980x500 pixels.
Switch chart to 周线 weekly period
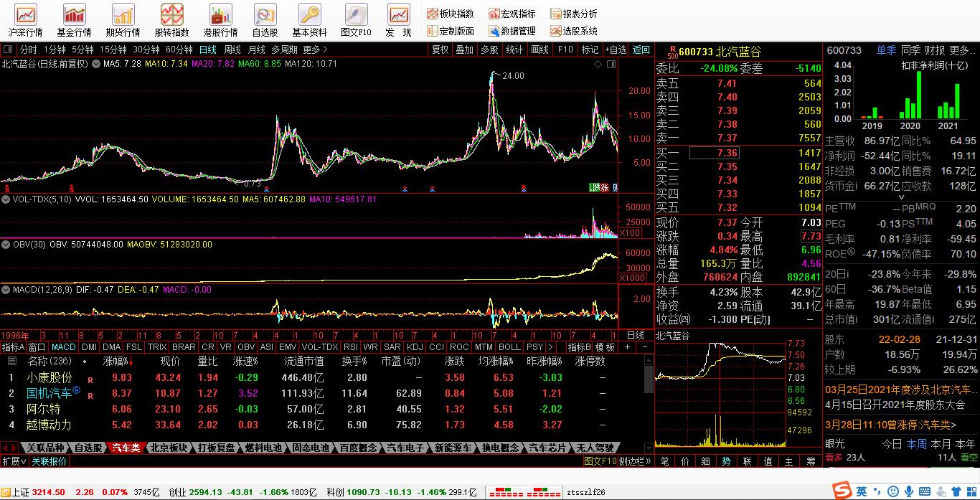[x=232, y=49]
